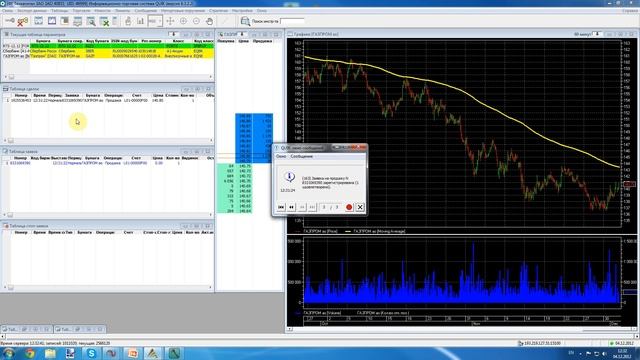Open the toolbar dropdown box before crosshair

pos(155,21)
